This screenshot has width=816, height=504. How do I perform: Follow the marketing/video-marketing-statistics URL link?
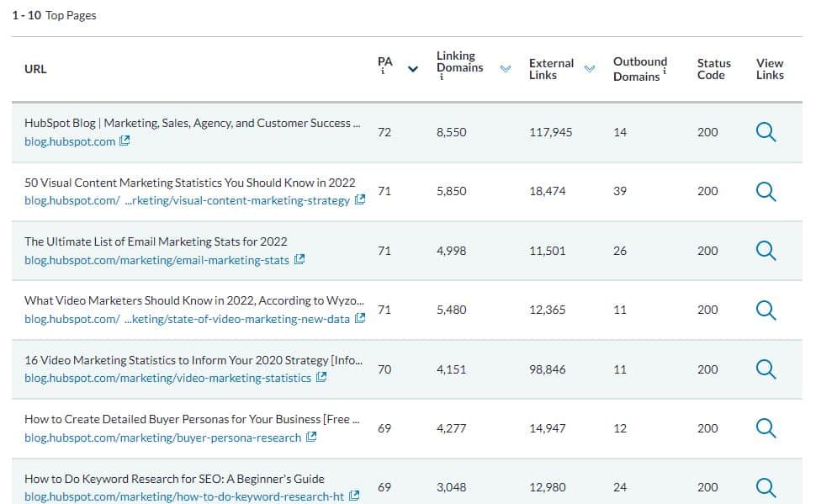[167, 378]
